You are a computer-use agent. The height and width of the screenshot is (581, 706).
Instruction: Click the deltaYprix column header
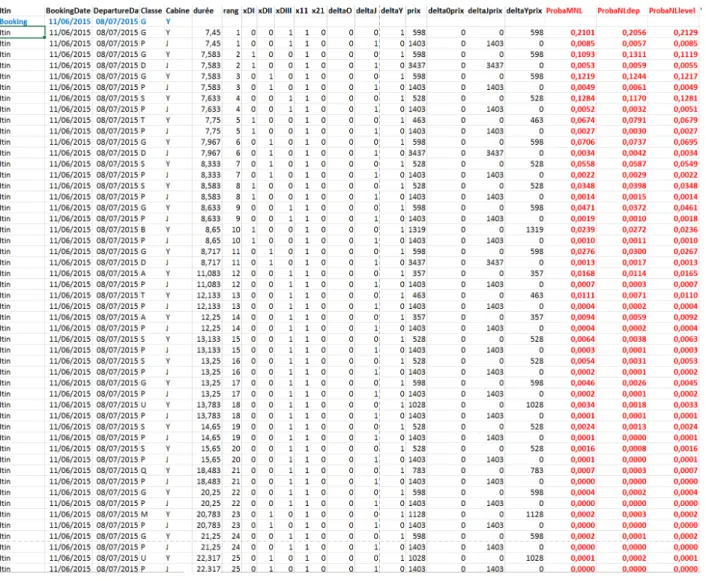click(x=524, y=10)
